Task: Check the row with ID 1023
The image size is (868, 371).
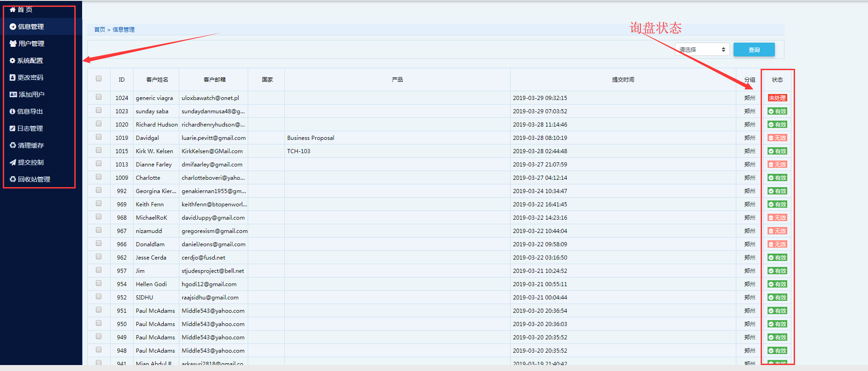Action: coord(99,110)
